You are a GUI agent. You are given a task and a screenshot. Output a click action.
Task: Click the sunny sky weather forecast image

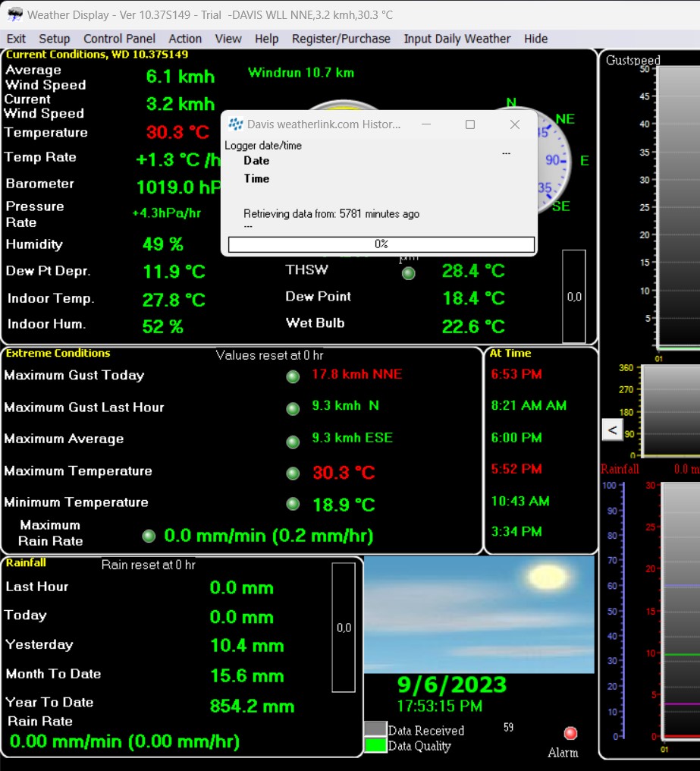[x=479, y=615]
